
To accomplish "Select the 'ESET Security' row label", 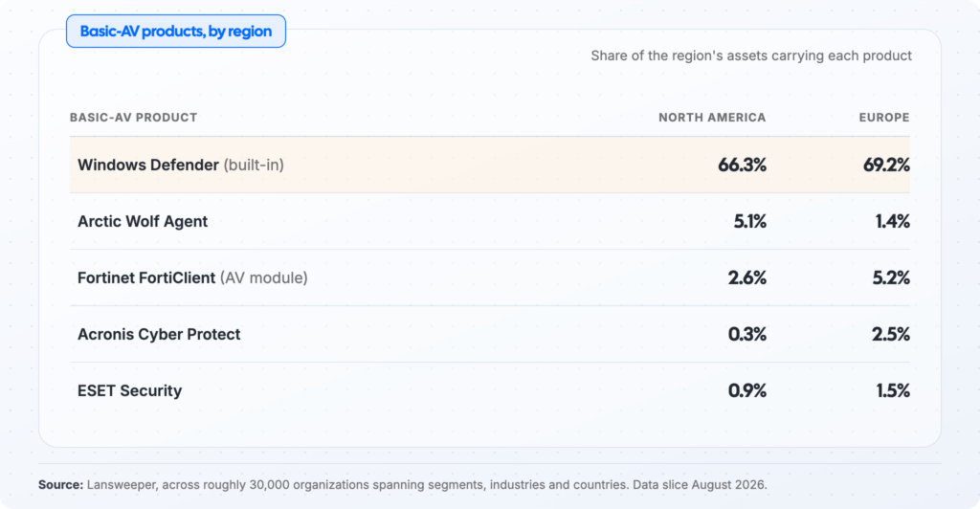I will 129,390.
